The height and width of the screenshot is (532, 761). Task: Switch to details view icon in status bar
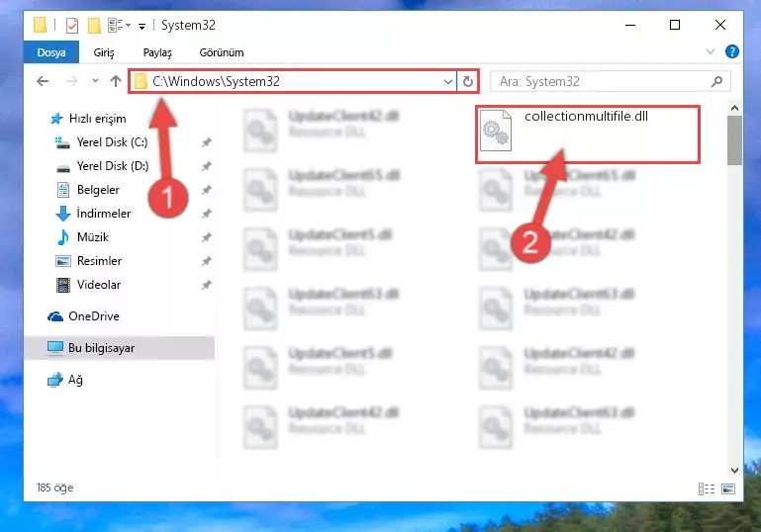[707, 488]
